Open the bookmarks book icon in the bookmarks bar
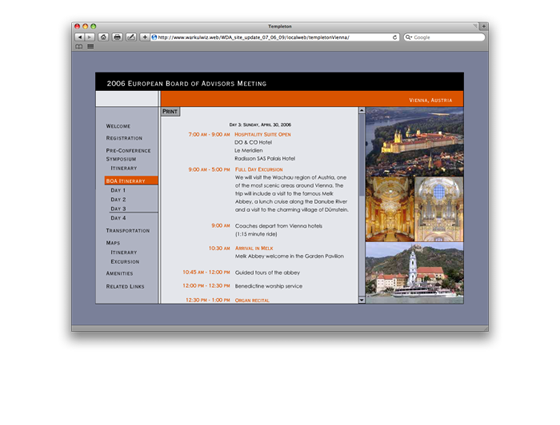 (79, 46)
